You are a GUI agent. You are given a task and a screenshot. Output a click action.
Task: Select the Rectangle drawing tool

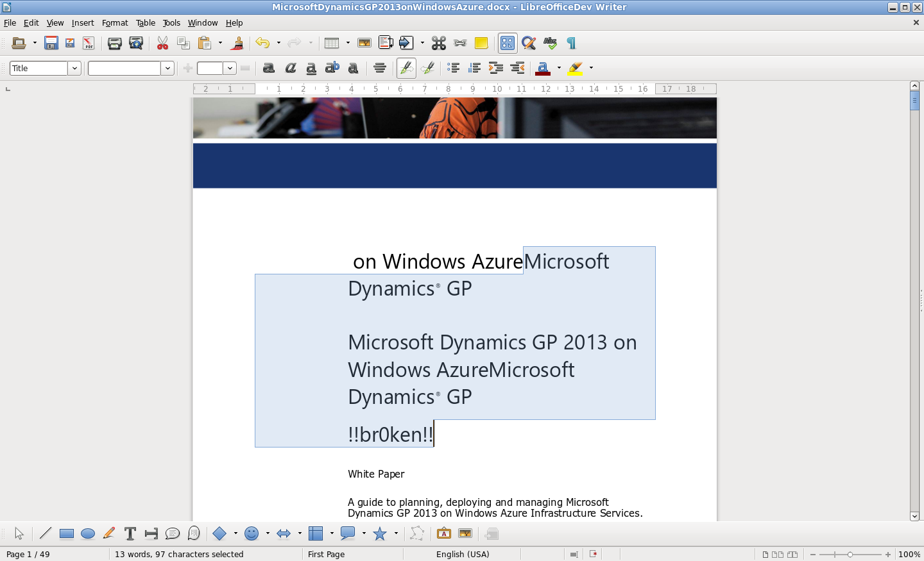click(67, 533)
